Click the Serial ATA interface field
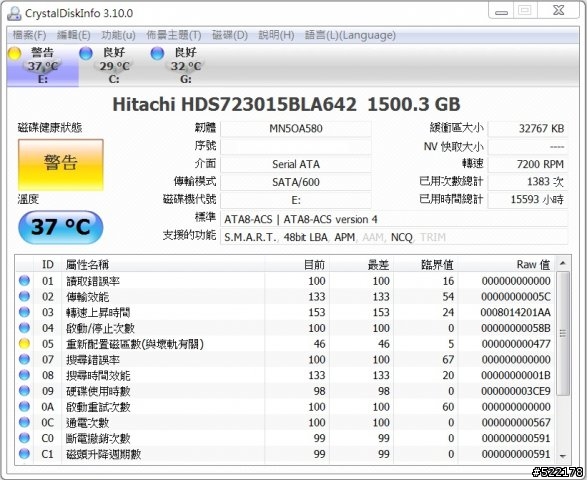Viewport: 588px width, 480px height. coord(296,164)
